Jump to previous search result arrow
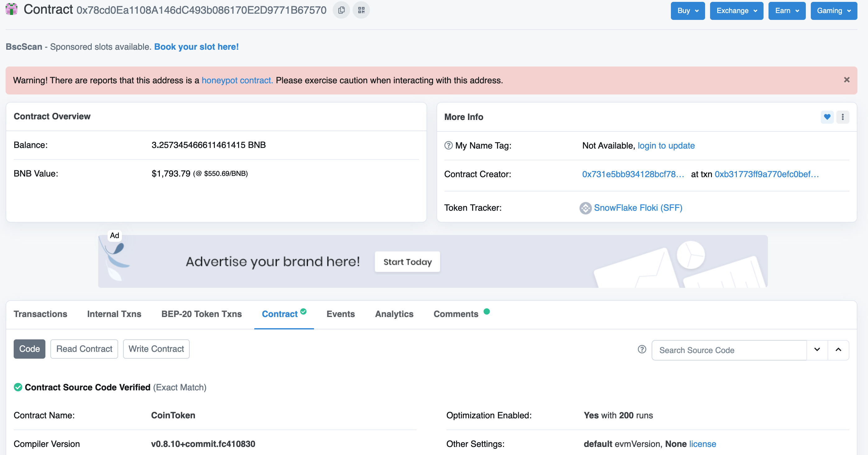868x455 pixels. coord(838,350)
